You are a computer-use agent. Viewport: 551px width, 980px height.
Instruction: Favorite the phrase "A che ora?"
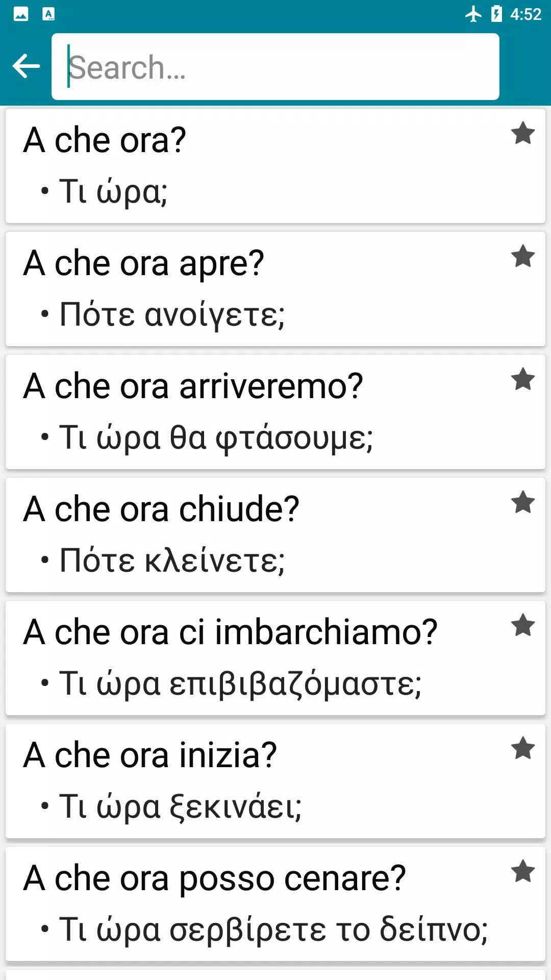523,134
